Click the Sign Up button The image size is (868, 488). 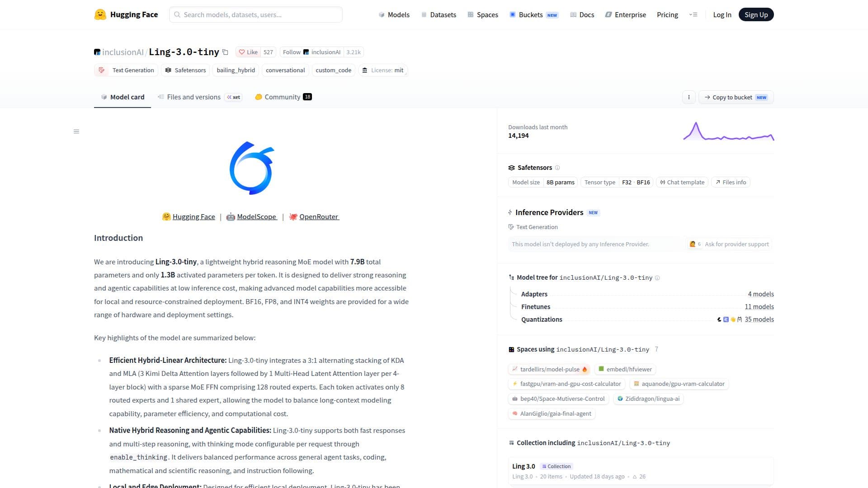tap(756, 14)
